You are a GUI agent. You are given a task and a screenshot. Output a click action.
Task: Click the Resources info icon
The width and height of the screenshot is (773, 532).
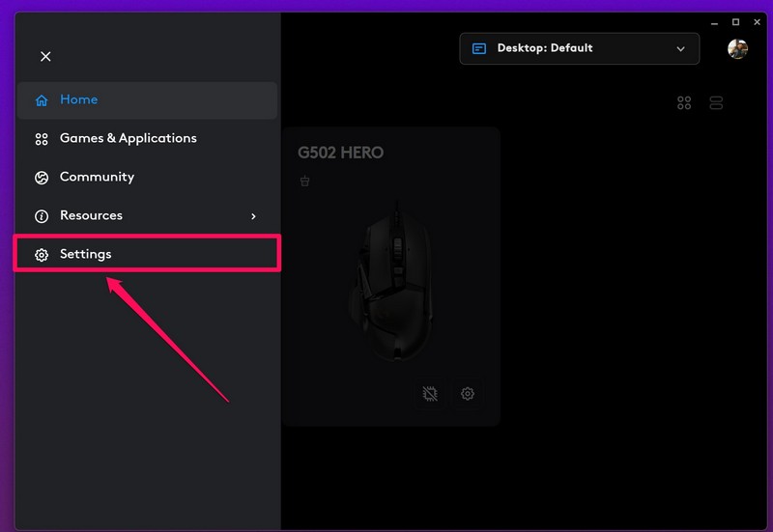click(42, 216)
